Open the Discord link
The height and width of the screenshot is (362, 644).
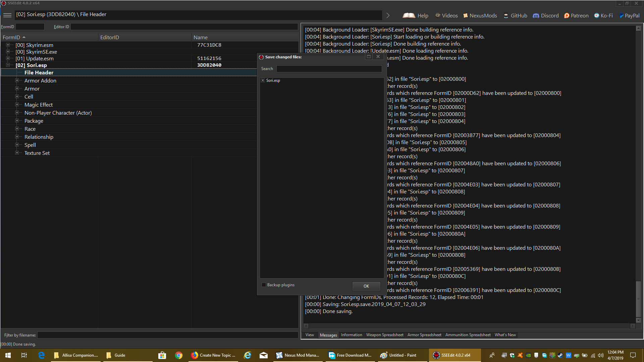pos(546,15)
